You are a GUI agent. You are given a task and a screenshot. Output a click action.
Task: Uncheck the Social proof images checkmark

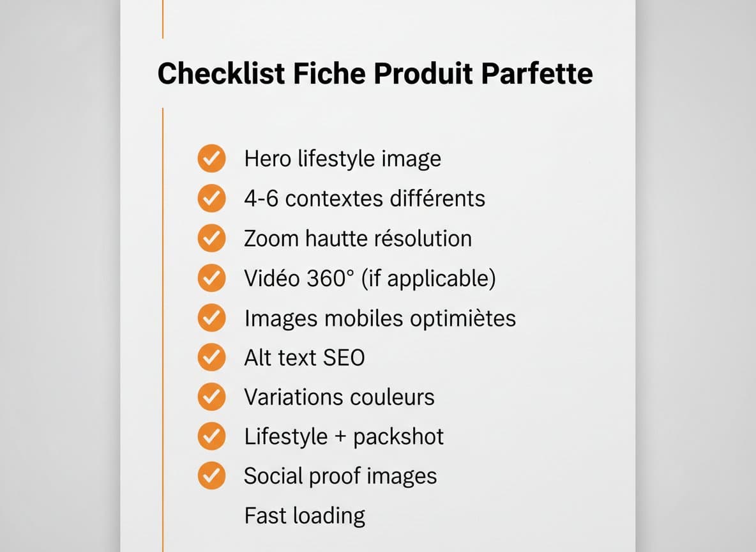point(211,476)
